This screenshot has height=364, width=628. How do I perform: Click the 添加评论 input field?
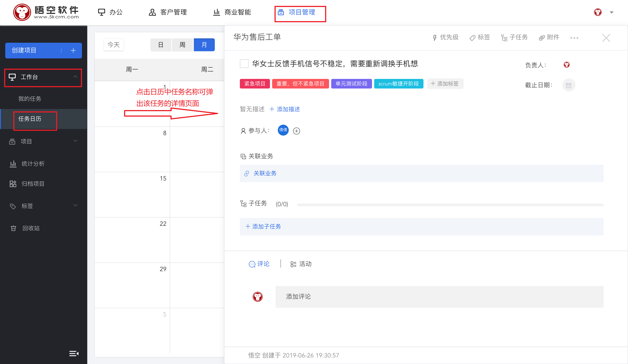[x=439, y=297]
